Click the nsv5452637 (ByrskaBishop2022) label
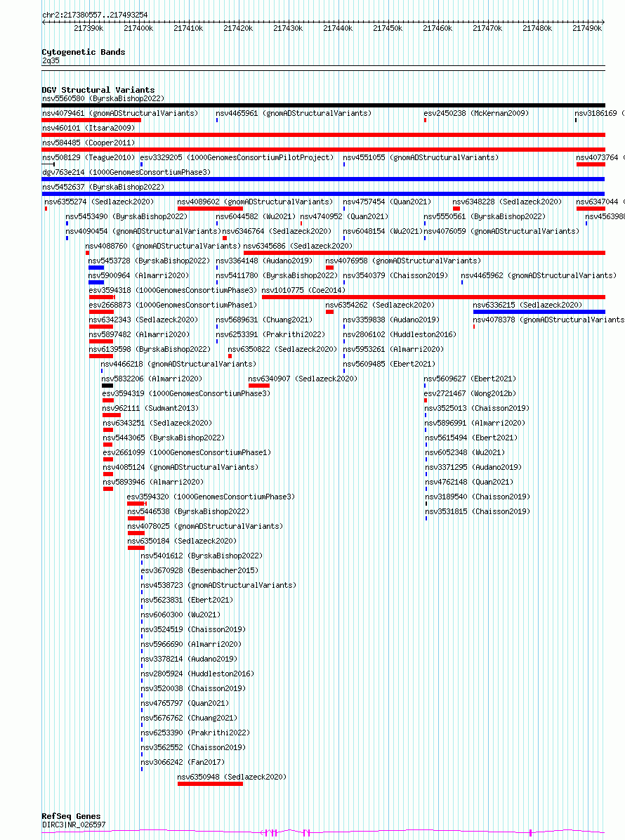The width and height of the screenshot is (625, 840). pyautogui.click(x=103, y=187)
